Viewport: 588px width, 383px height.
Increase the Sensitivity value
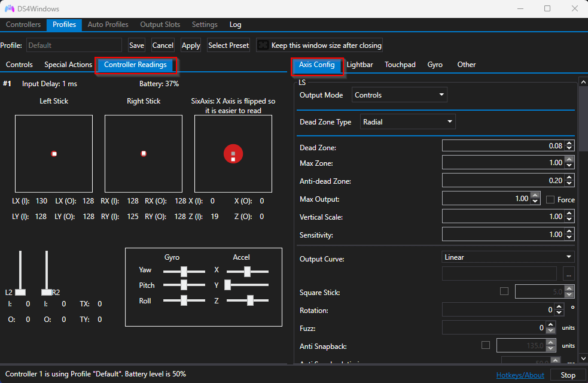pos(569,232)
